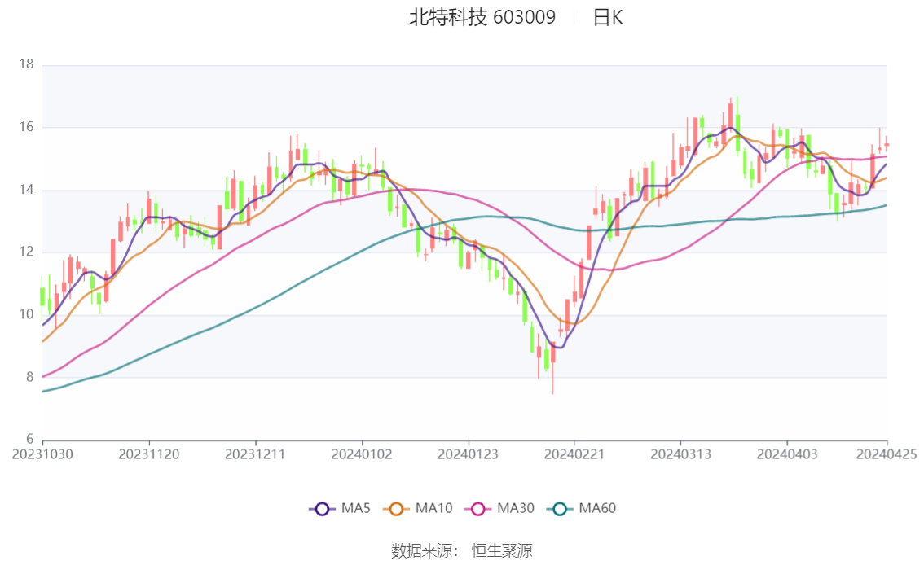Image resolution: width=924 pixels, height=561 pixels.
Task: Click the x-axis date 20231211
Action: pos(255,454)
